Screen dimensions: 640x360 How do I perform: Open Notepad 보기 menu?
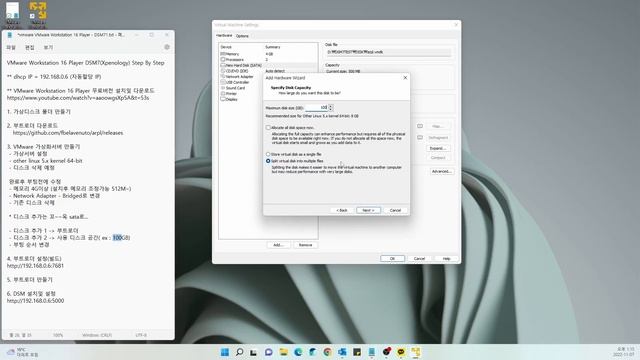tap(48, 48)
